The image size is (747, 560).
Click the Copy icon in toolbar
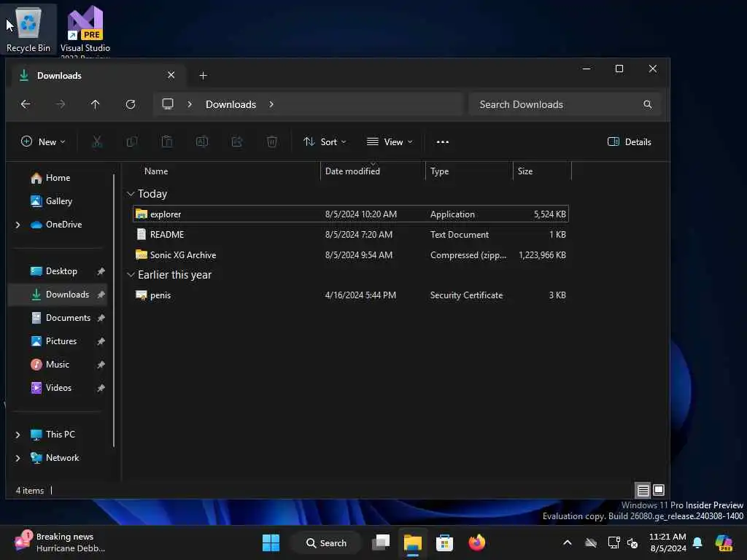pos(132,141)
